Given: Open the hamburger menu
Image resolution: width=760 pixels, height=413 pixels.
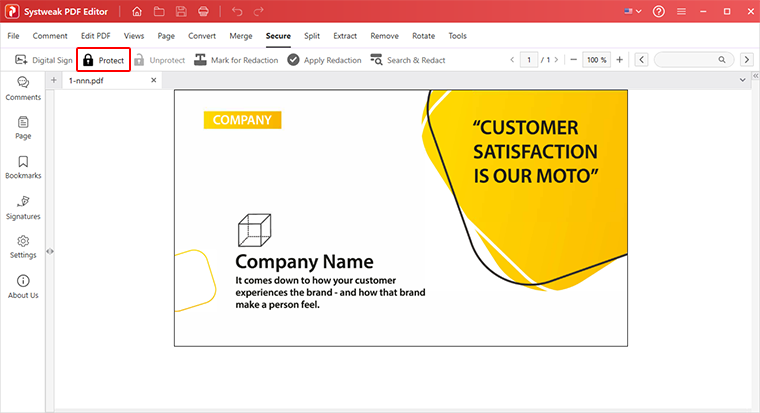Looking at the screenshot, I should click(681, 11).
